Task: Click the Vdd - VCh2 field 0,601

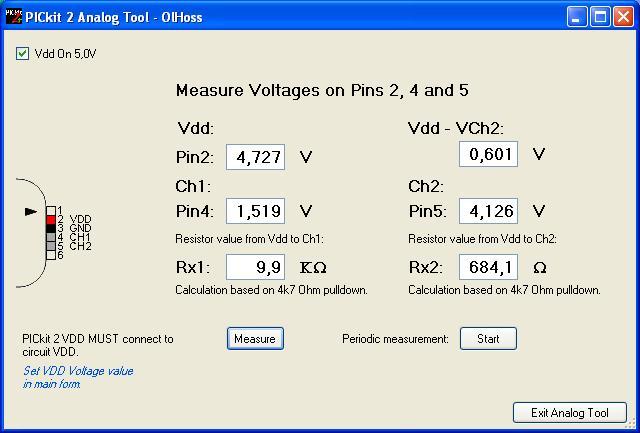Action: click(489, 154)
